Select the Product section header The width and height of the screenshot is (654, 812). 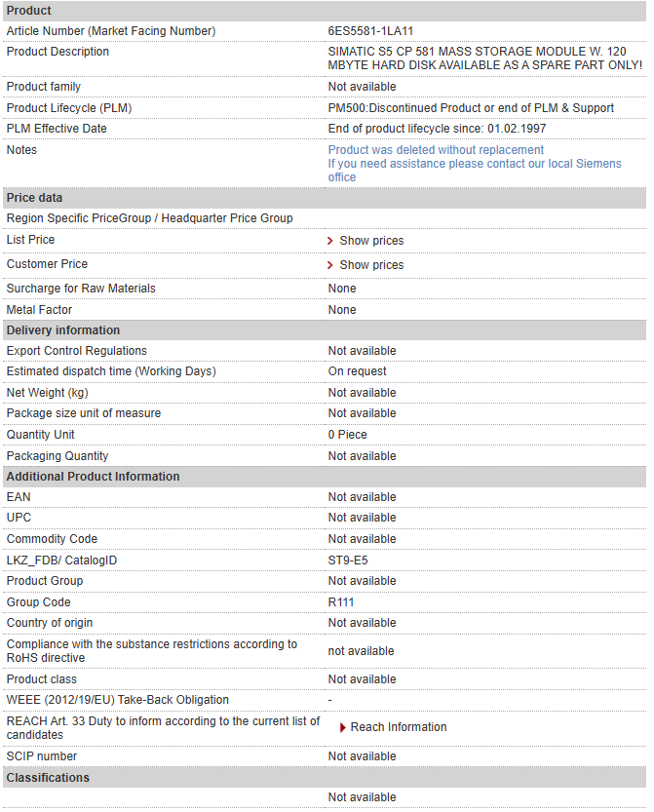click(325, 11)
